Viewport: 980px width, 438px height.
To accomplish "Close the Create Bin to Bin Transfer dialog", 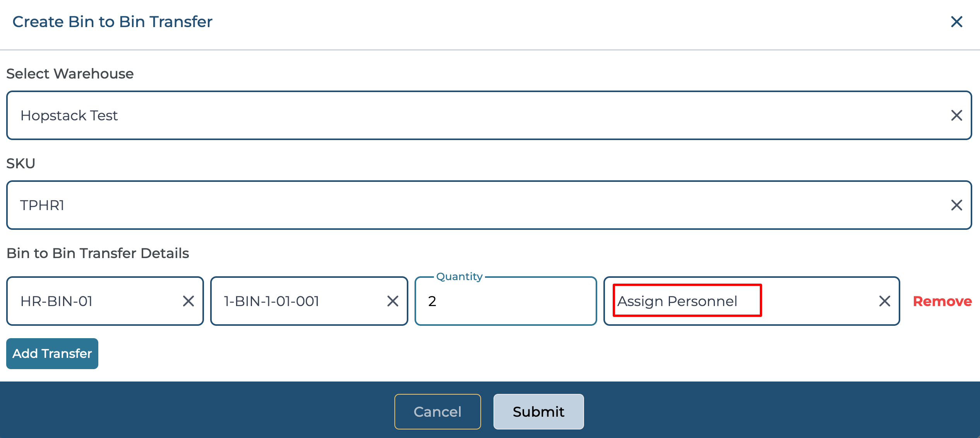I will point(956,22).
